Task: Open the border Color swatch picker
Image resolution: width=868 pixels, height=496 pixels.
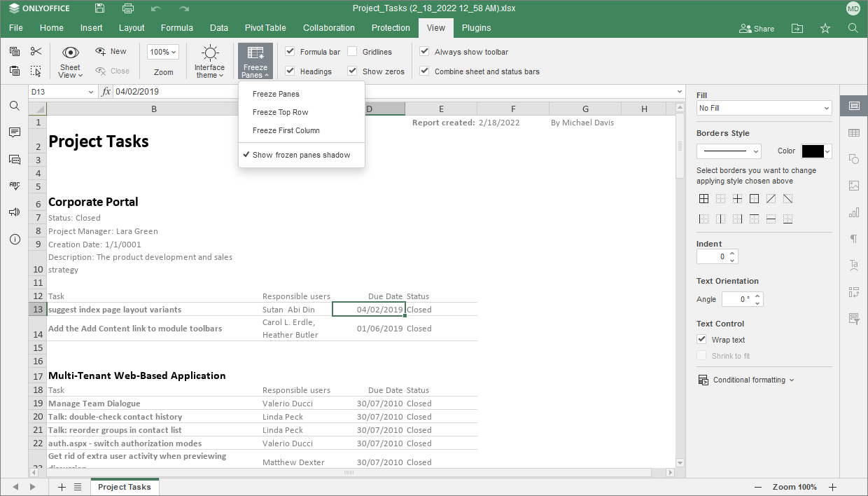Action: (x=815, y=151)
